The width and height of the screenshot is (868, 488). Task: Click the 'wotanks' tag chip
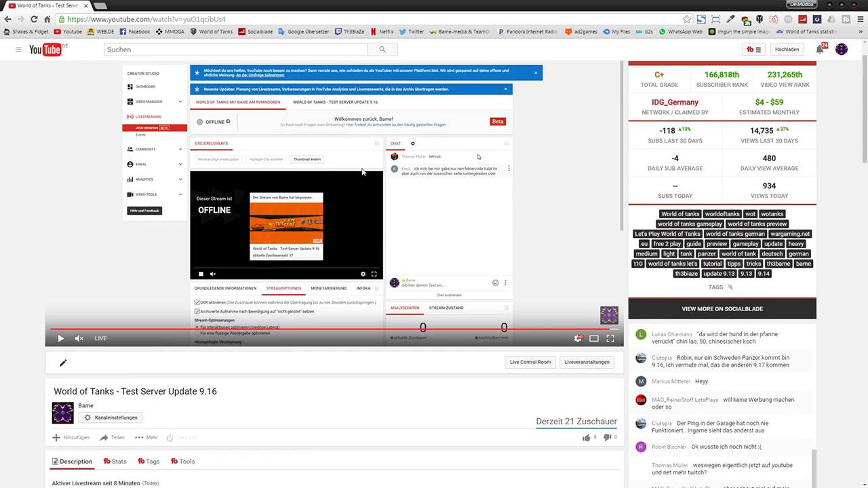pos(772,214)
